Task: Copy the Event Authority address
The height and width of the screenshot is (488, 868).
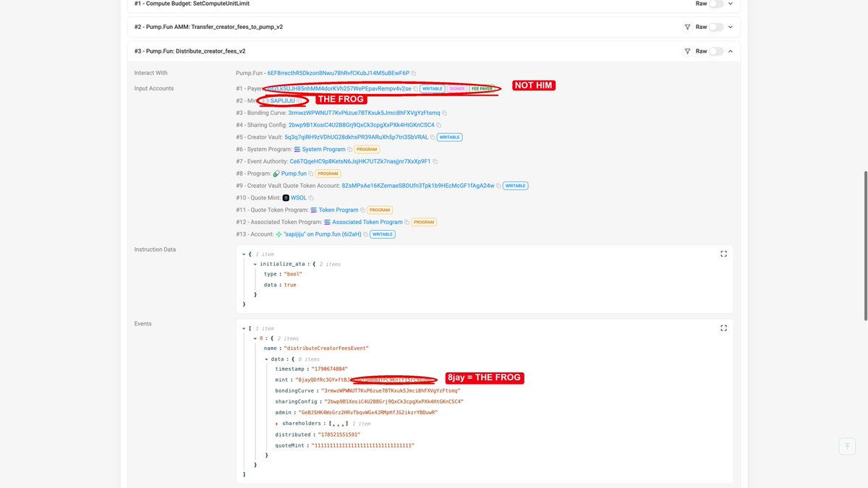Action: (434, 161)
